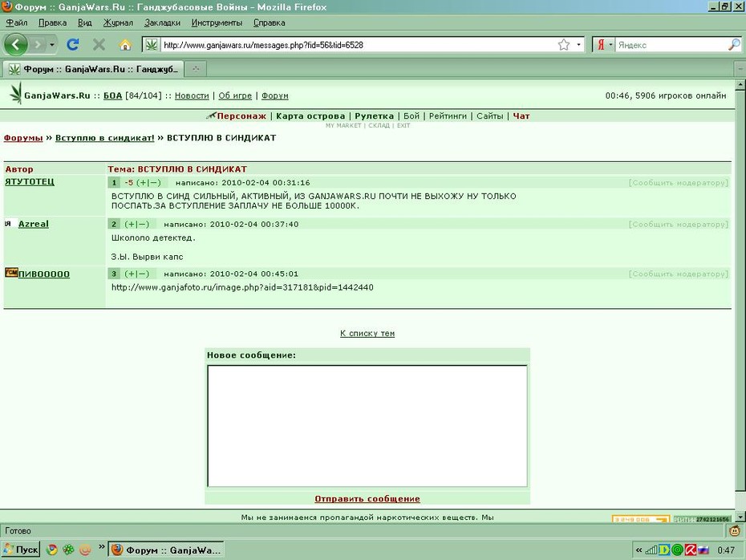Screen dimensions: 746x560
Task: Click in the Новое сообщение text area
Action: 367,426
